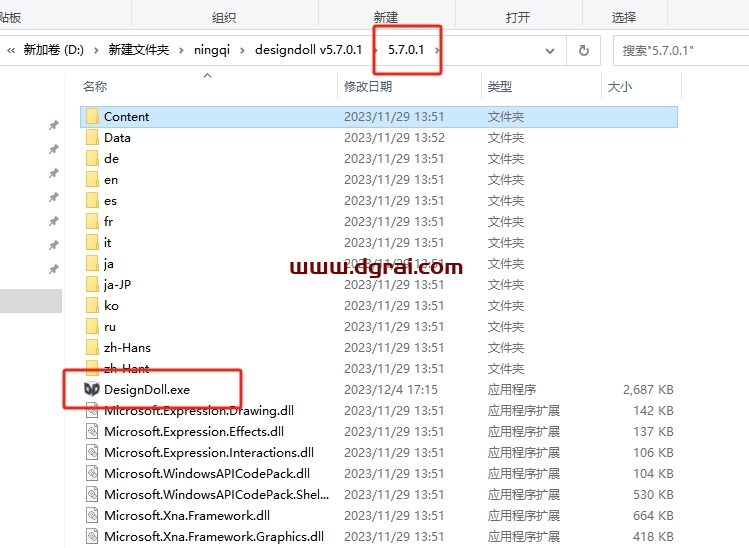The height and width of the screenshot is (548, 749).
Task: Click the it folder icon
Action: coord(92,243)
